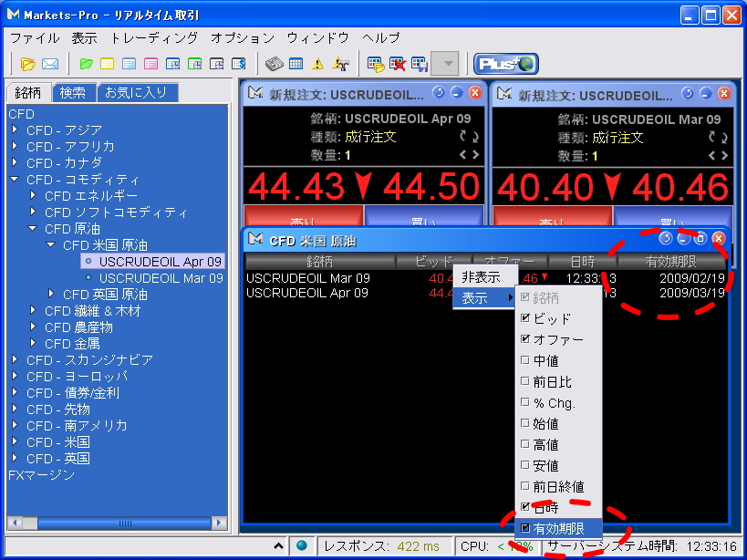747x560 pixels.
Task: Collapse the CFD - コモディティ tree node
Action: [15, 180]
